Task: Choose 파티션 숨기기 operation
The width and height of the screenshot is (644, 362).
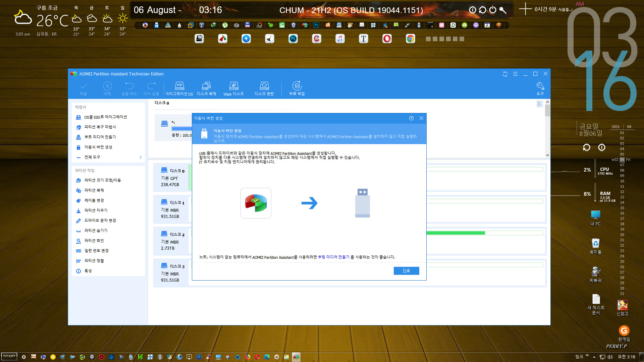Action: click(96, 231)
